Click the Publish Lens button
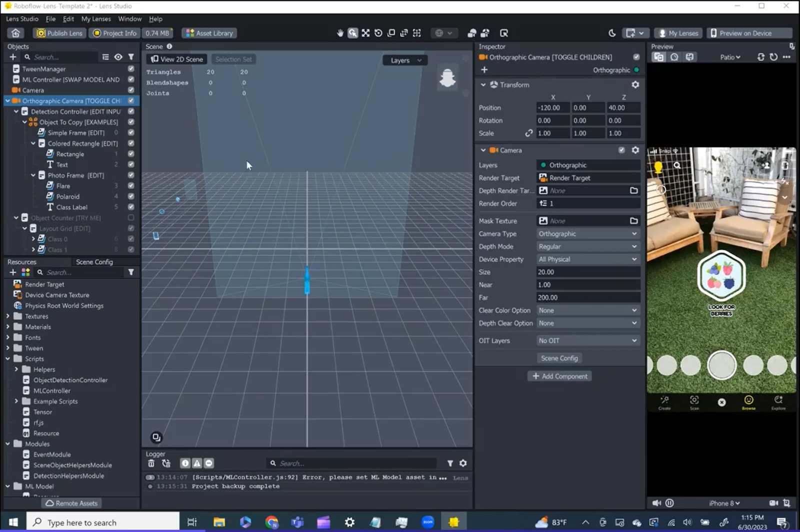 click(59, 33)
